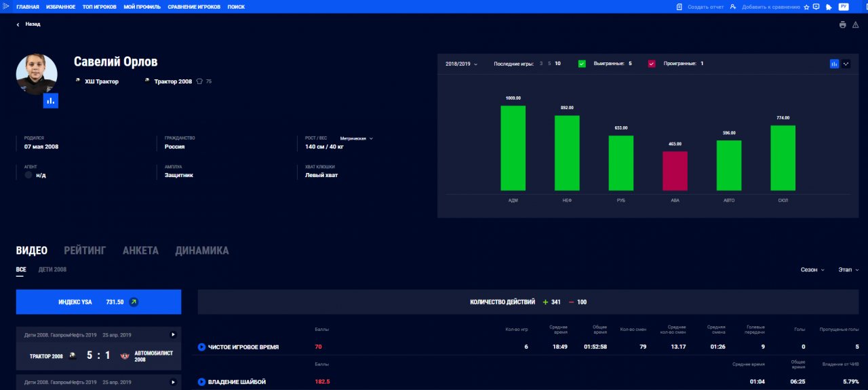Add player to favorites with the star icon
The height and width of the screenshot is (390, 868).
806,7
